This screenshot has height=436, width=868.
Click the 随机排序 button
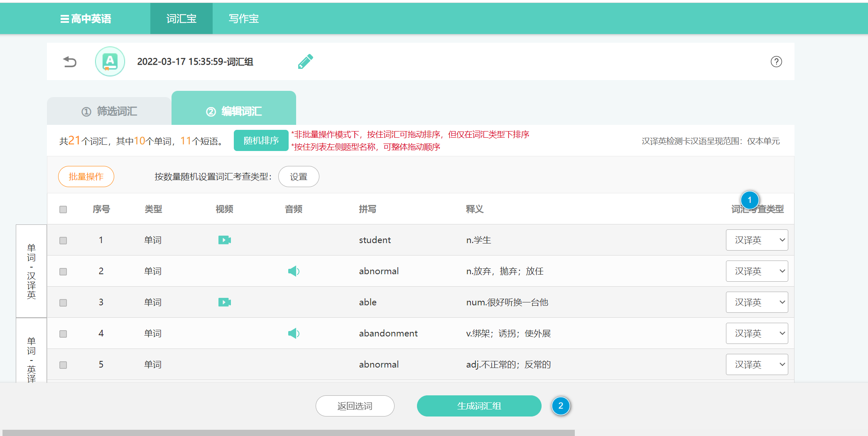point(261,141)
